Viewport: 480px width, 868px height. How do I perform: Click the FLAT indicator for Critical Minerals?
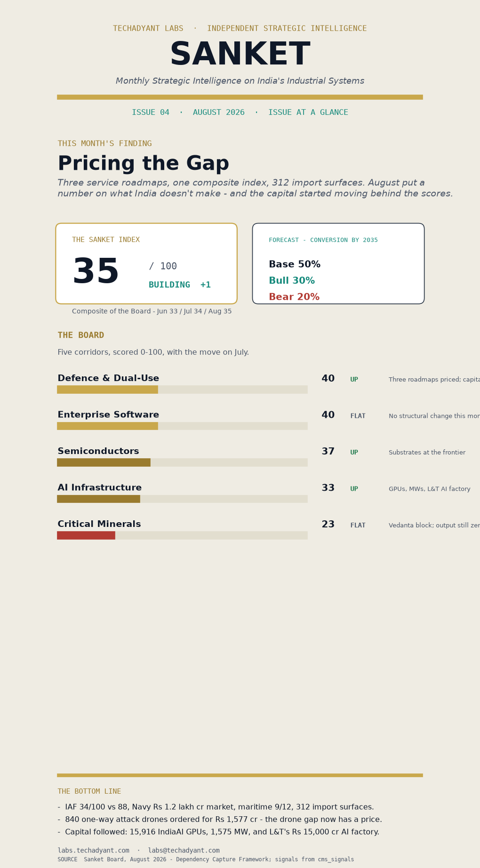pyautogui.click(x=358, y=525)
